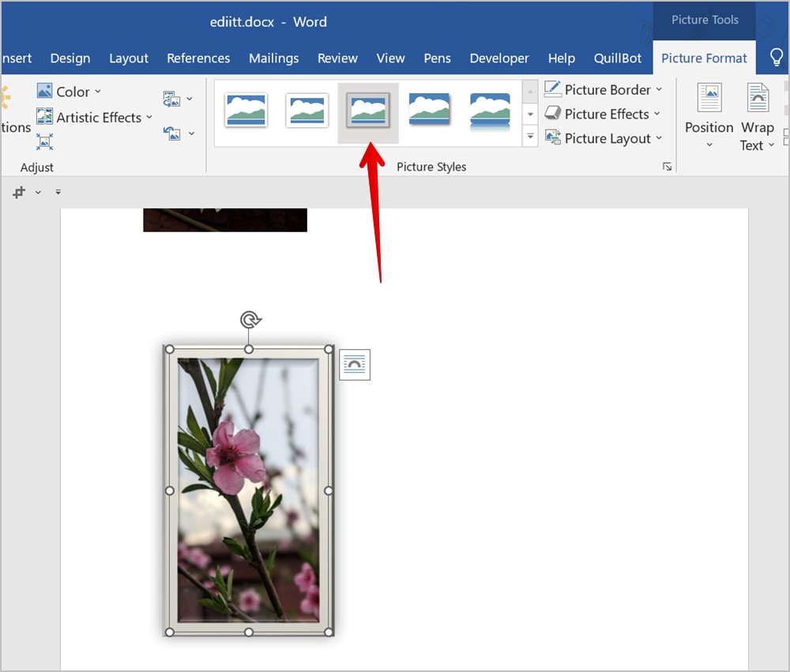Open the Review tab
Screen dimensions: 790x672
tap(337, 58)
